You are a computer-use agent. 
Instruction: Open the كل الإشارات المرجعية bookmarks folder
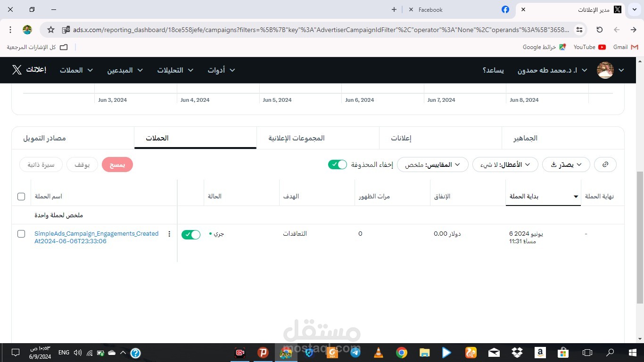(37, 47)
